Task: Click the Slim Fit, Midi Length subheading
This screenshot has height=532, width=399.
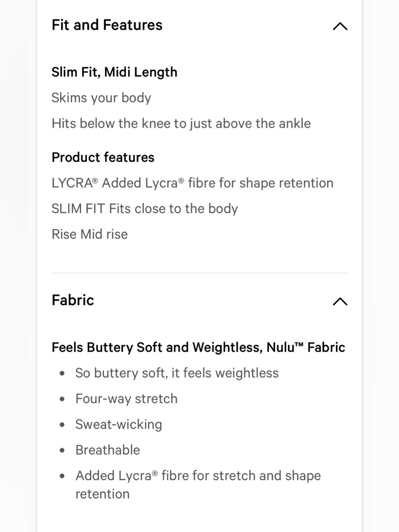Action: [x=115, y=72]
